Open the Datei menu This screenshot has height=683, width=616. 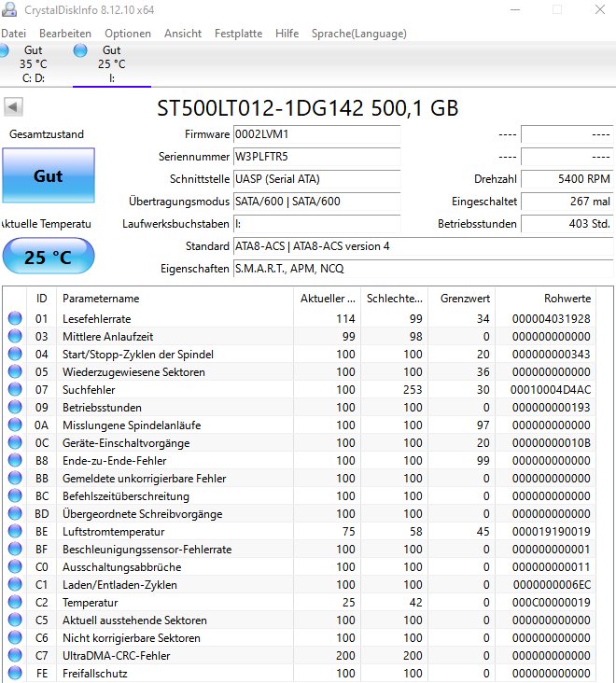click(13, 34)
